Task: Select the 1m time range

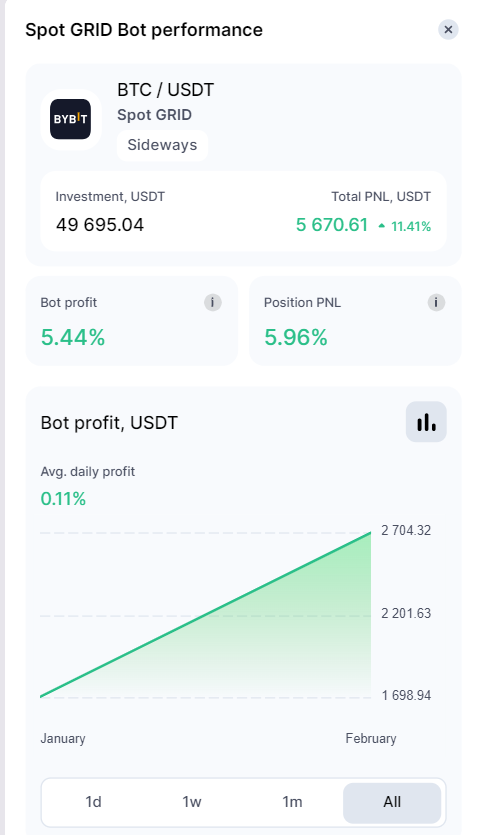Action: (292, 801)
